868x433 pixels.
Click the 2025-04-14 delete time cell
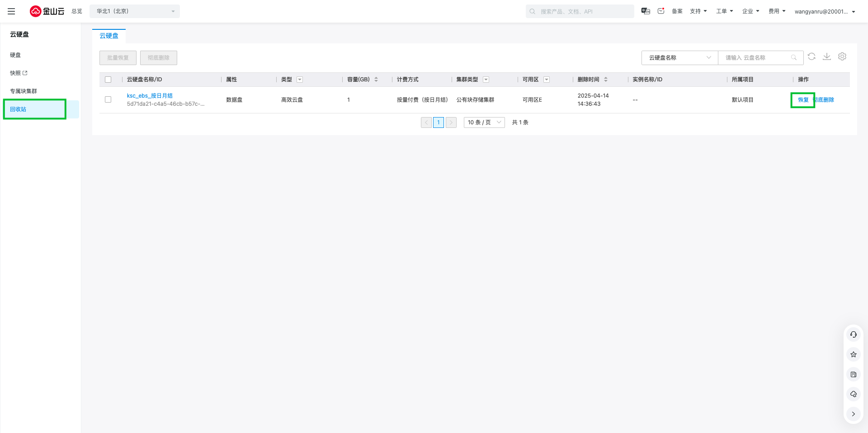click(593, 100)
